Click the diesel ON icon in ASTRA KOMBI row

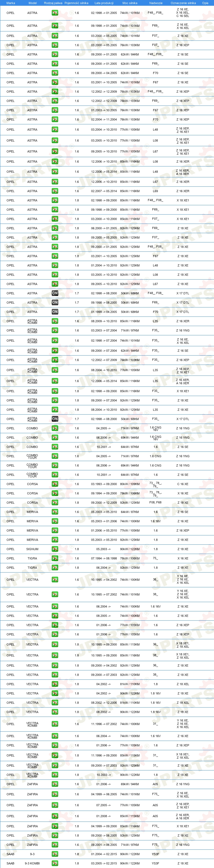click(x=55, y=419)
